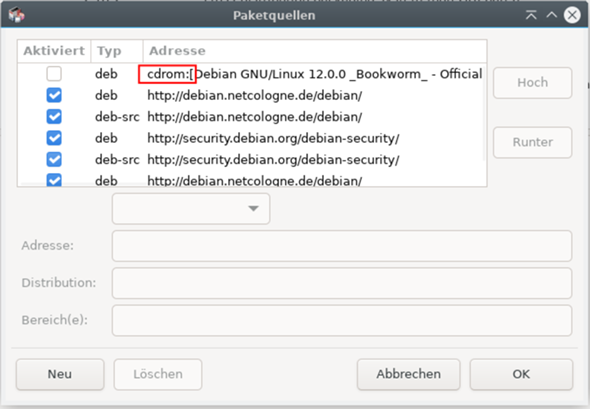Open the source type dropdown

point(191,209)
